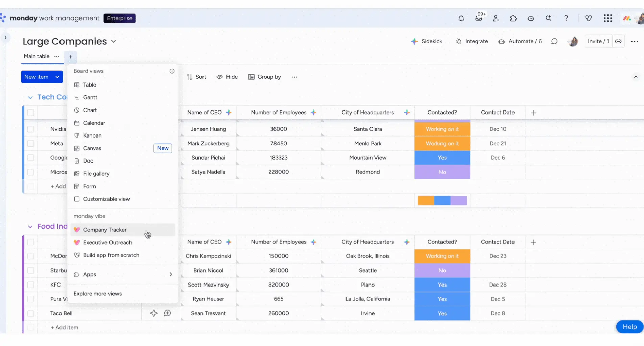Click the heart icon in top bar
This screenshot has height=346, width=644.
[x=589, y=18]
